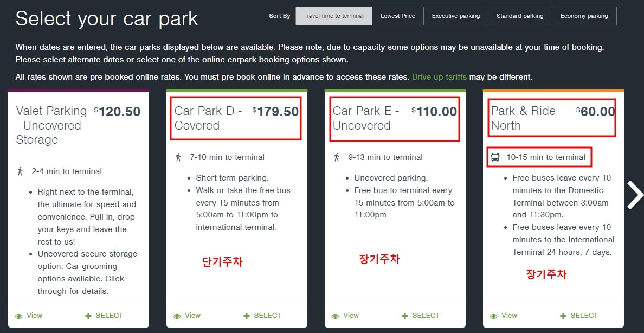Image resolution: width=644 pixels, height=333 pixels.
Task: Sort car parks by Lowest Price
Action: click(x=398, y=16)
